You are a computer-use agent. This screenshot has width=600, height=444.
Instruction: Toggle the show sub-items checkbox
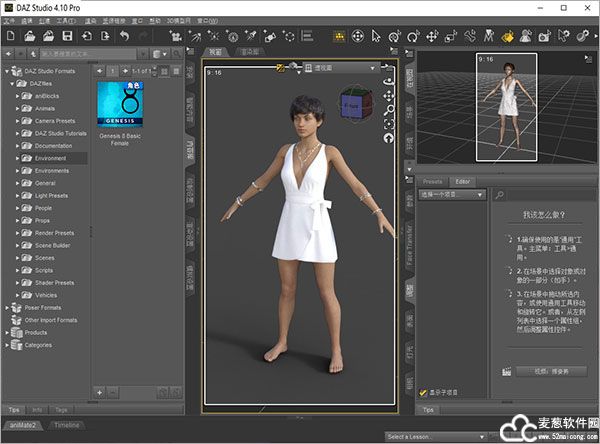(x=424, y=393)
